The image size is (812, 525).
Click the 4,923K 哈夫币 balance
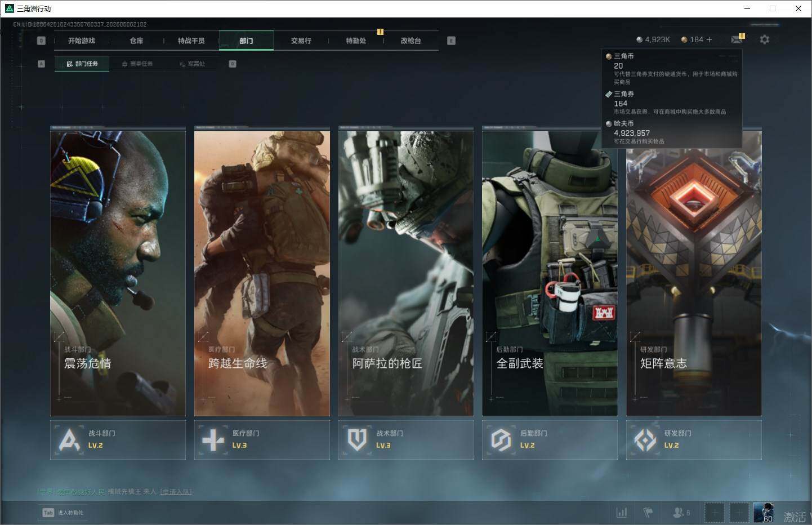point(653,39)
